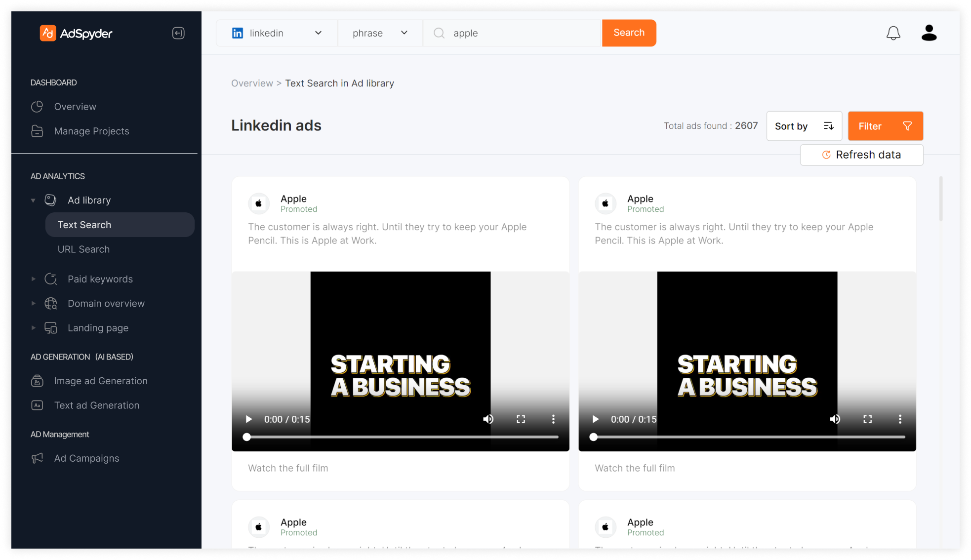Collapse the sidebar with the arrow icon
971x560 pixels.
point(178,33)
